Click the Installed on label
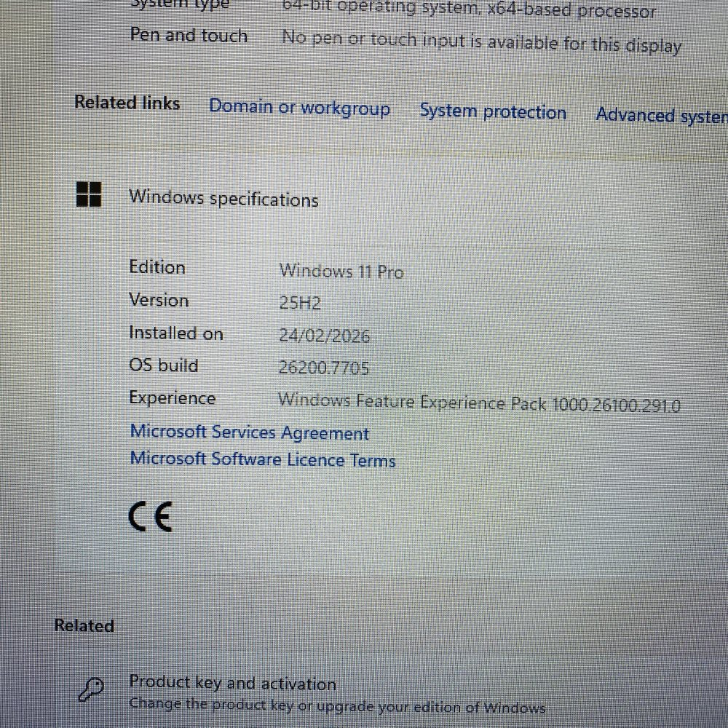Viewport: 728px width, 728px height. point(176,333)
